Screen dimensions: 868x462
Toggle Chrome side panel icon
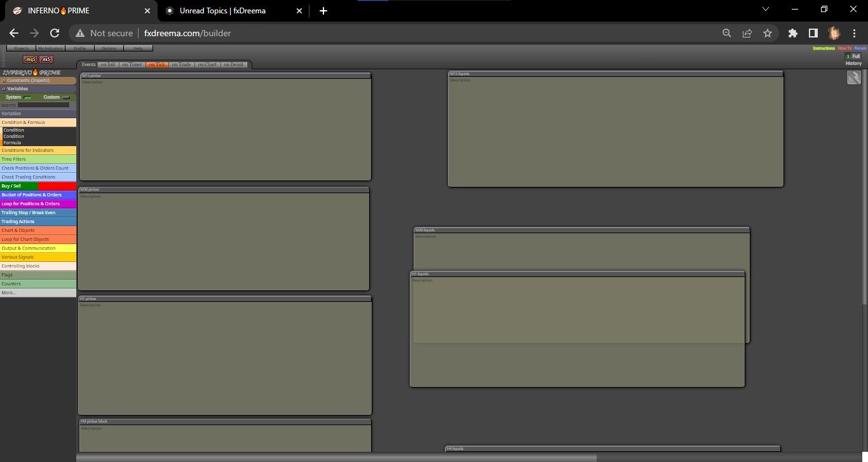(813, 33)
